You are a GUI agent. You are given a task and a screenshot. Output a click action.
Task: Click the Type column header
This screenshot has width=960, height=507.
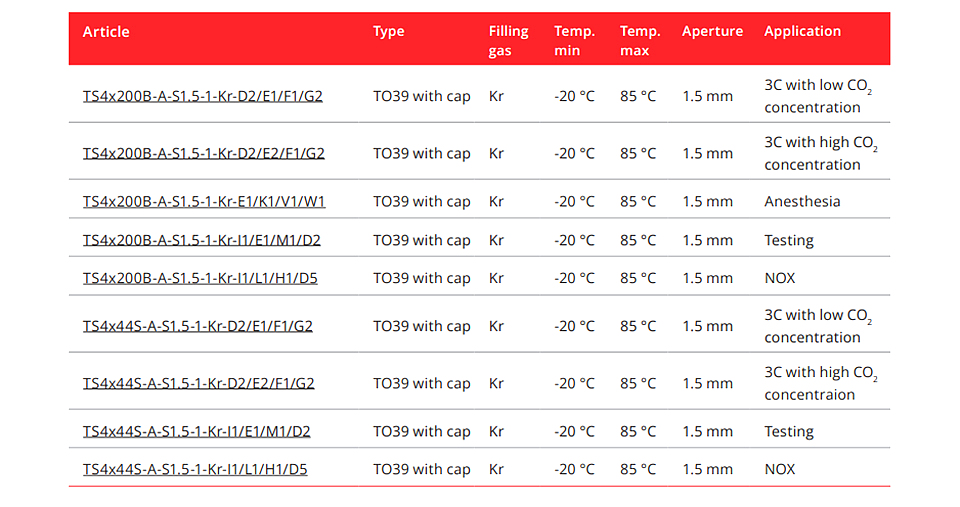389,31
